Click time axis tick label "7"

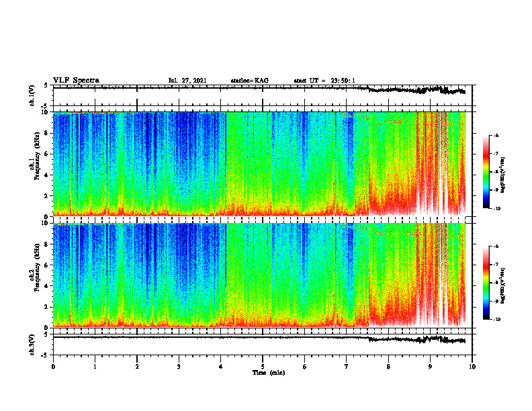pos(347,367)
